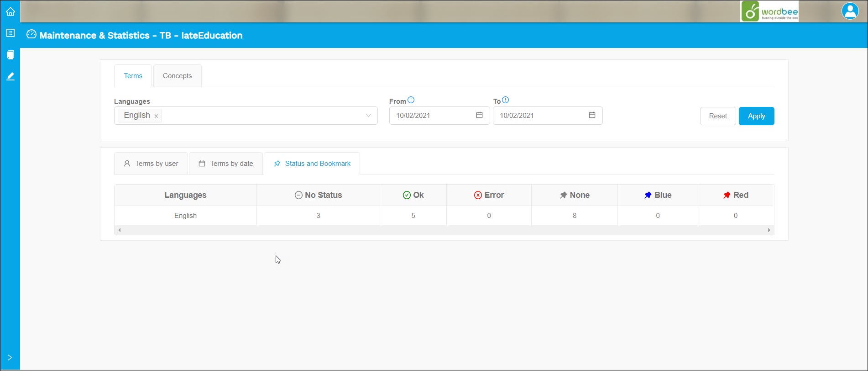Open the documents icon in left sidebar

pos(10,55)
